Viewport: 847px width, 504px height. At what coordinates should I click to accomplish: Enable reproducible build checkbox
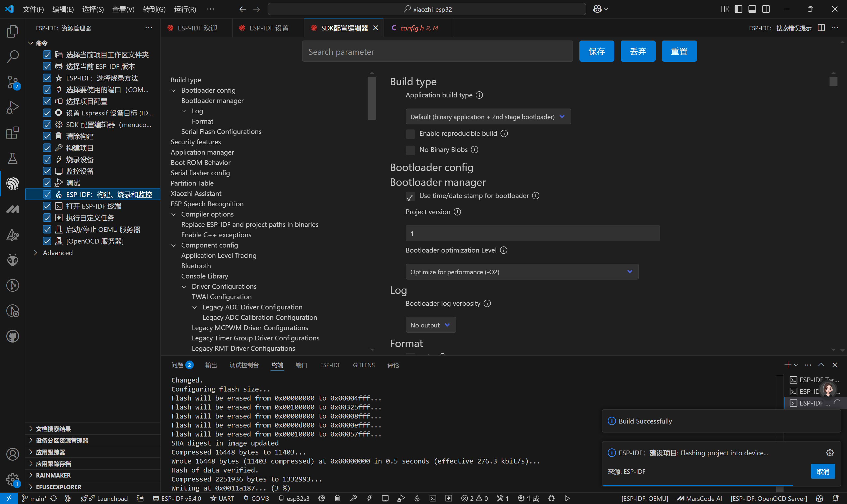point(410,134)
